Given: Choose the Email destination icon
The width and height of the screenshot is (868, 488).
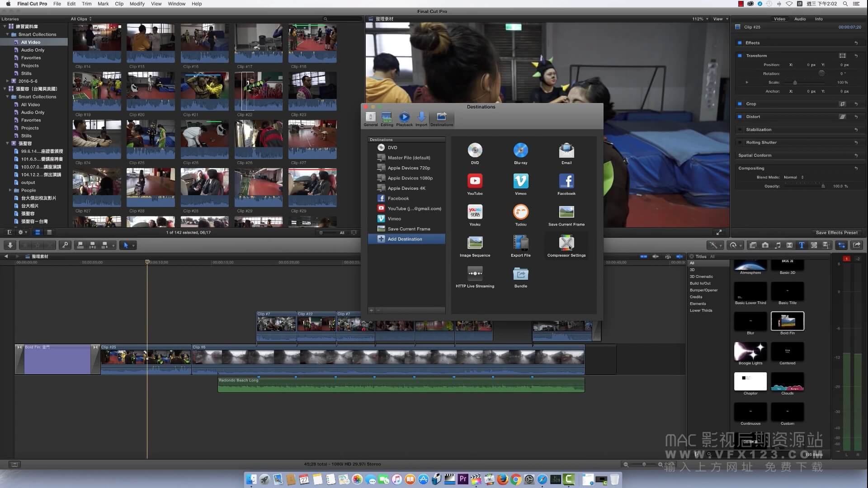Looking at the screenshot, I should [566, 150].
